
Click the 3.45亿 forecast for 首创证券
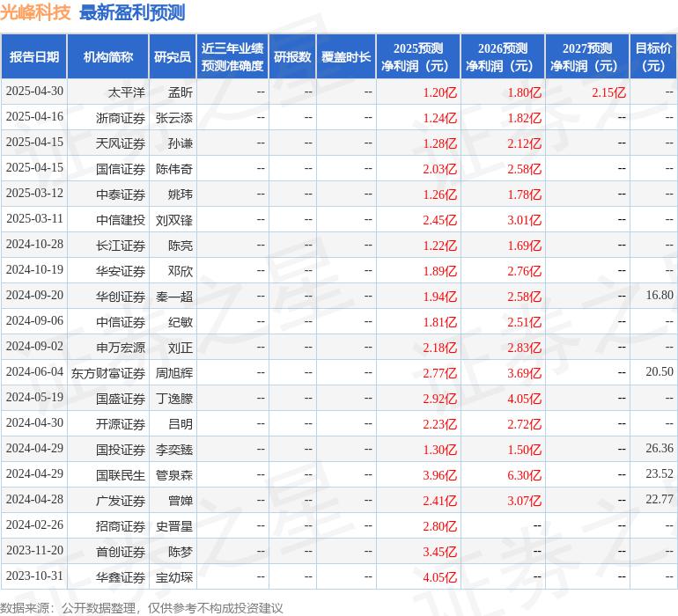[439, 551]
